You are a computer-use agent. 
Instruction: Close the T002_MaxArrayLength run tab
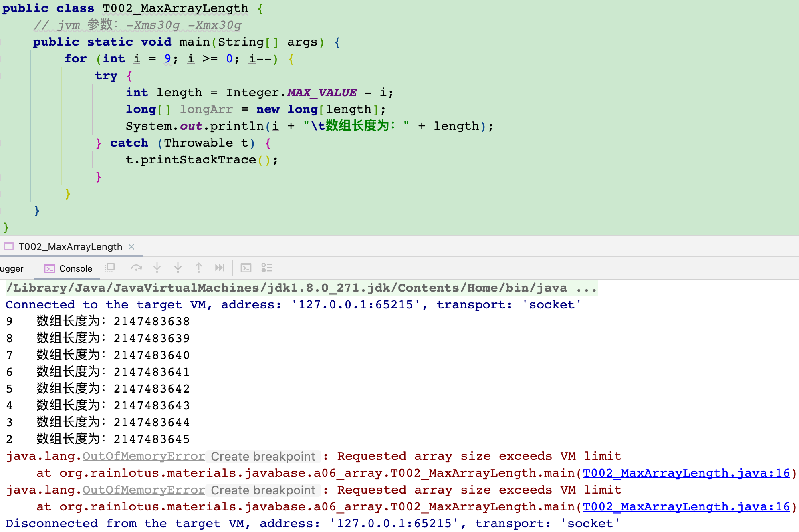point(131,247)
